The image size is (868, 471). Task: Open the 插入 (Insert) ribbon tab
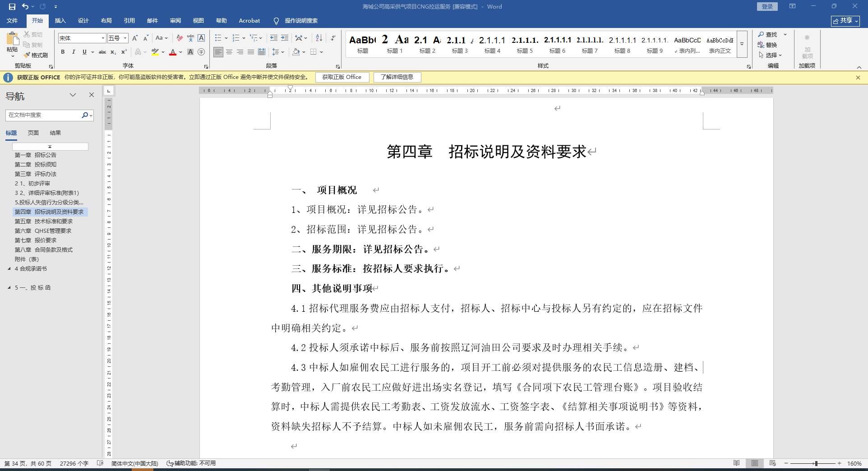(x=60, y=21)
